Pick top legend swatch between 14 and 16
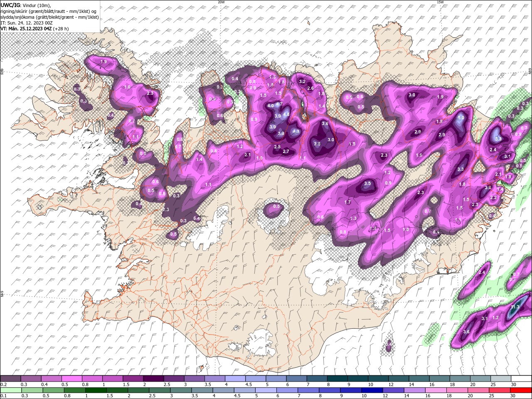Image resolution: width=532 pixels, height=399 pixels. [x=419, y=379]
